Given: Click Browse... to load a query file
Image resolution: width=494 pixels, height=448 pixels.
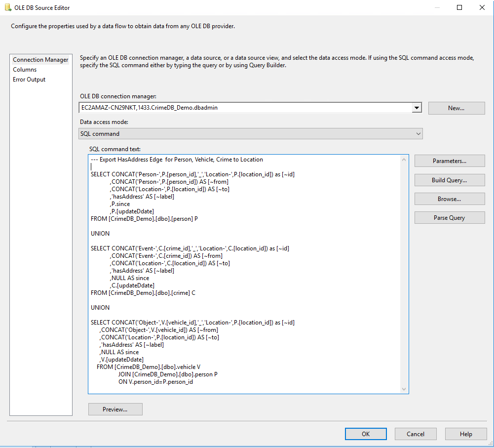Looking at the screenshot, I should 449,199.
